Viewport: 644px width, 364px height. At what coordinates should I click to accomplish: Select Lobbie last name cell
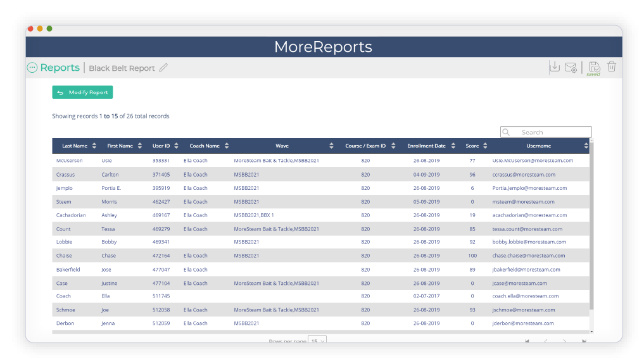pyautogui.click(x=64, y=242)
